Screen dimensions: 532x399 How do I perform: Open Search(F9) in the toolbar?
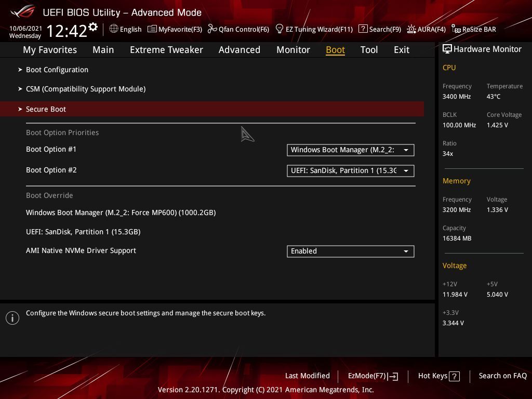[385, 29]
